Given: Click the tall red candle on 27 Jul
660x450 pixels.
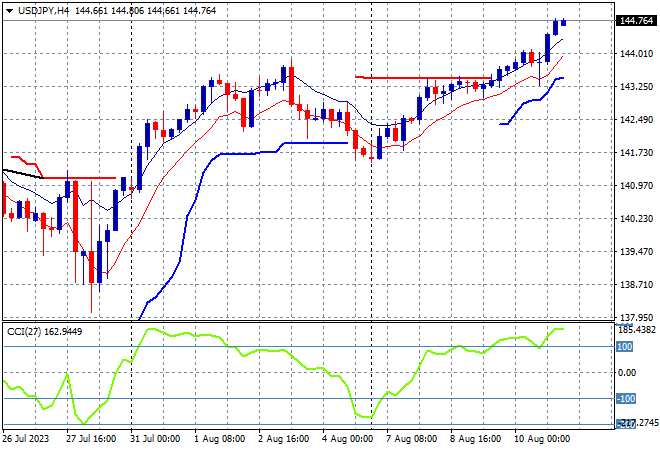Looking at the screenshot, I should pos(76,216).
